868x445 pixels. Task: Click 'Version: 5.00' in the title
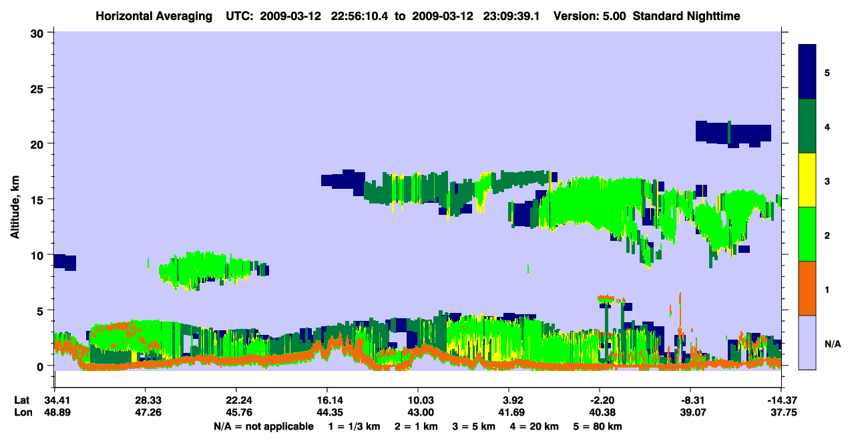click(588, 15)
